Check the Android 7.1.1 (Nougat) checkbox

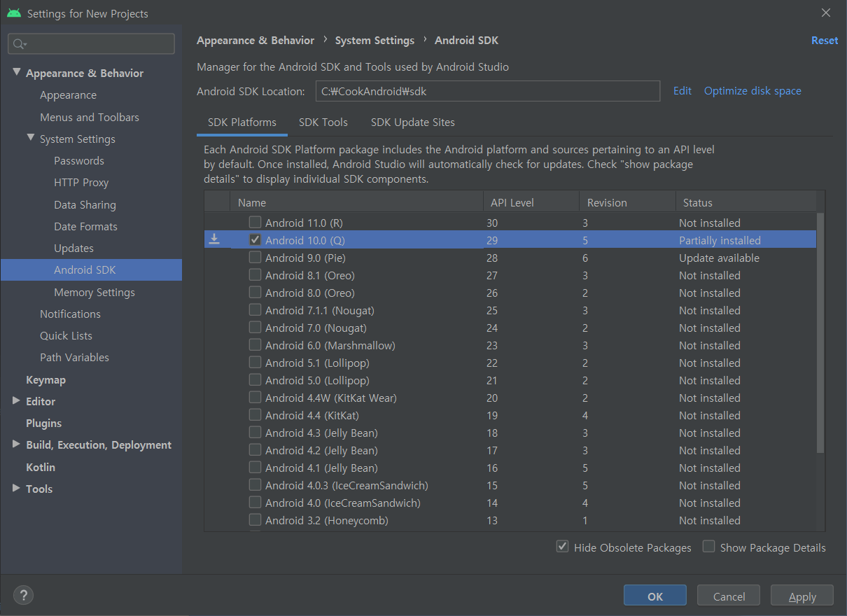(255, 310)
